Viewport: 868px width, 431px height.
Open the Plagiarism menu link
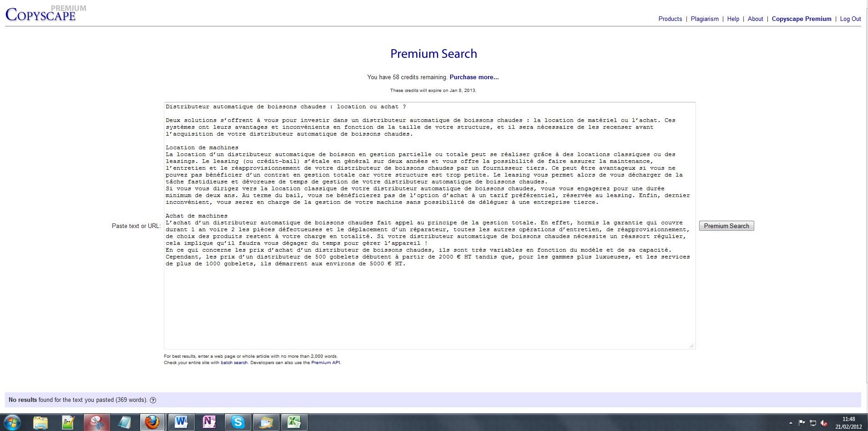[705, 19]
